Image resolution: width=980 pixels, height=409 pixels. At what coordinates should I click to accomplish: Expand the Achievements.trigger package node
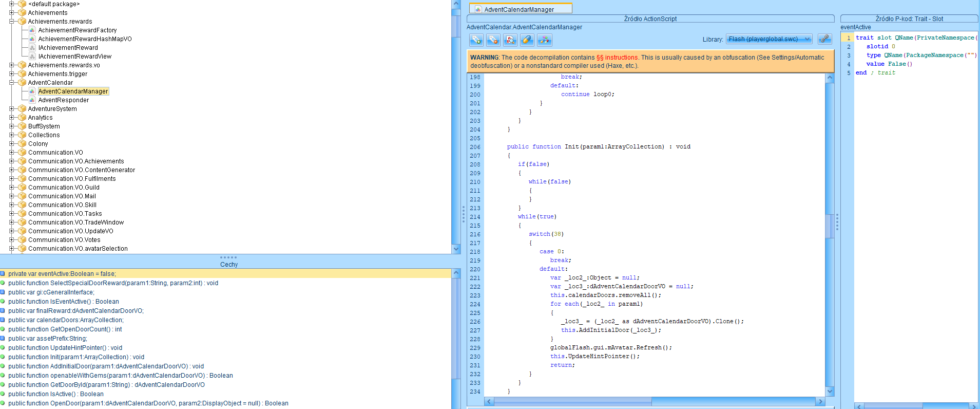11,73
